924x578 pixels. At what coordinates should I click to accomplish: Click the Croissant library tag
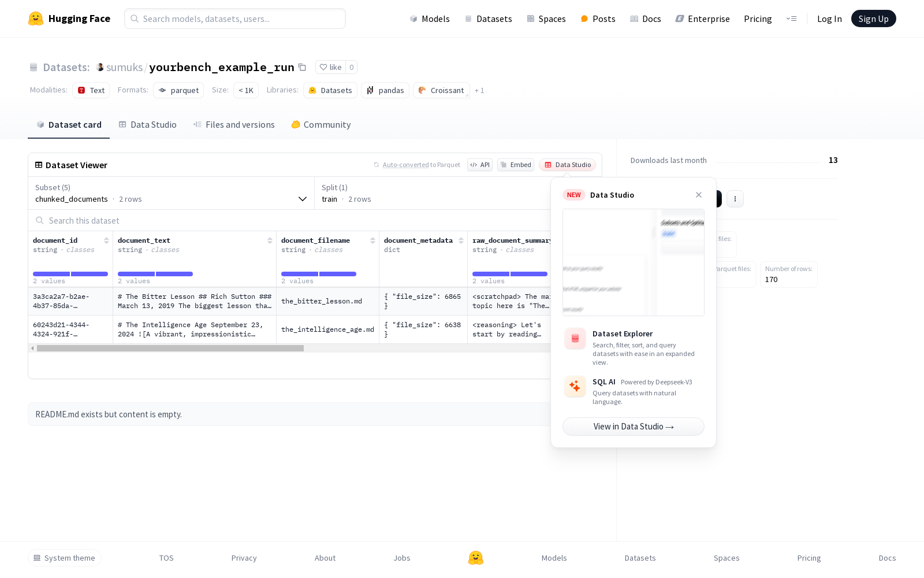click(x=441, y=90)
